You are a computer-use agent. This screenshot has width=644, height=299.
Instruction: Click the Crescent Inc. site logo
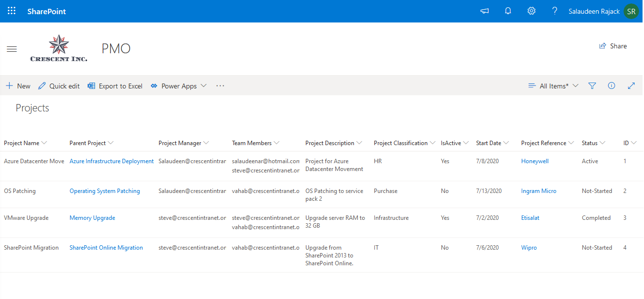coord(59,48)
